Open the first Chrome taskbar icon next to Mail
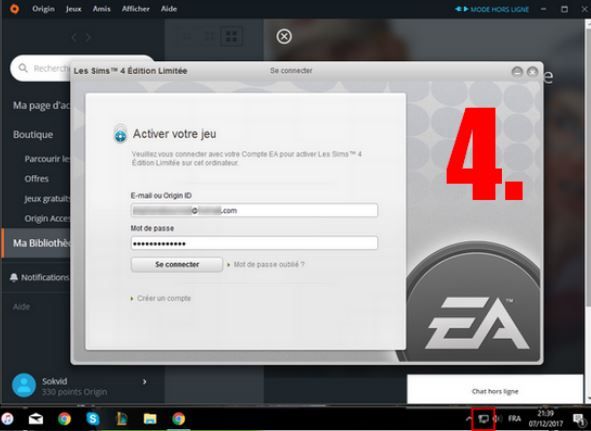Screen dimensions: 591x431 [64, 419]
